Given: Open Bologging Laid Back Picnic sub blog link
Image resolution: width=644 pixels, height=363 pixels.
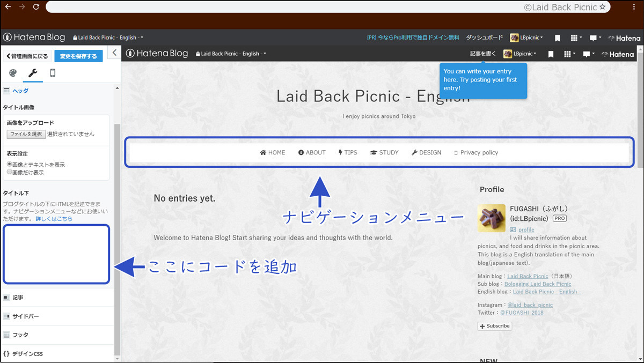Looking at the screenshot, I should coord(538,284).
